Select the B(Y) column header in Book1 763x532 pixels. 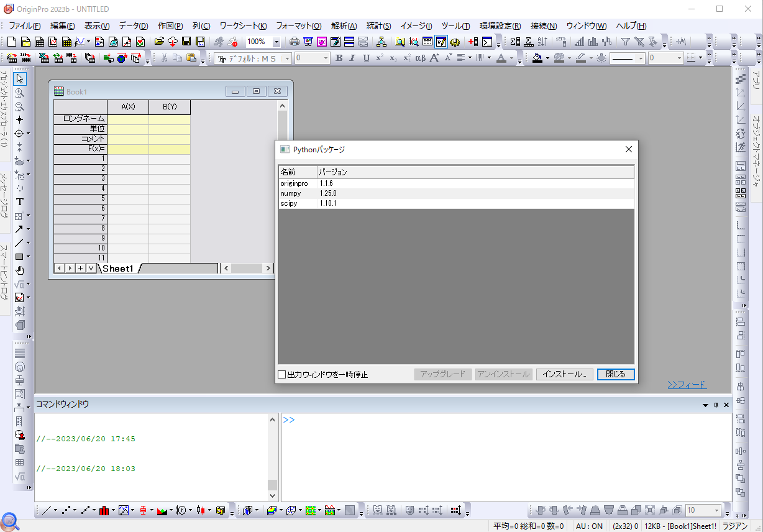coord(170,107)
